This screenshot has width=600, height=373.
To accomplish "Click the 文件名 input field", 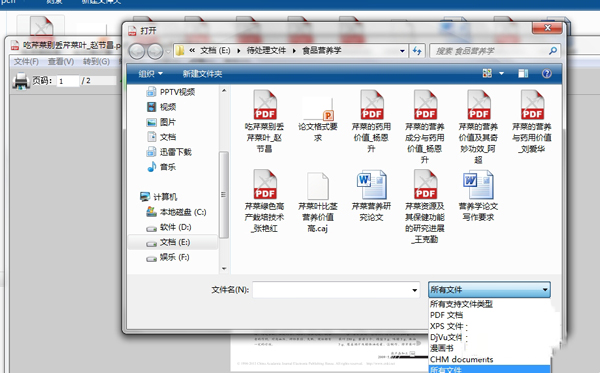I will tap(336, 290).
